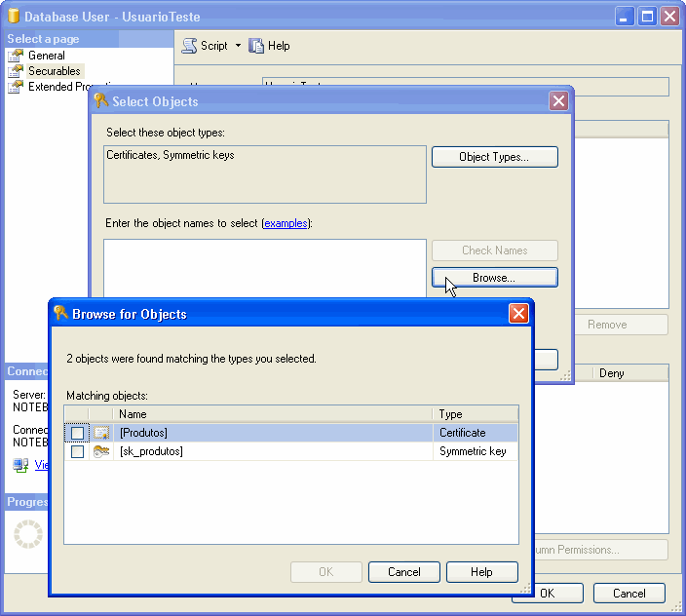
Task: Open the examples hyperlink
Action: (x=286, y=223)
